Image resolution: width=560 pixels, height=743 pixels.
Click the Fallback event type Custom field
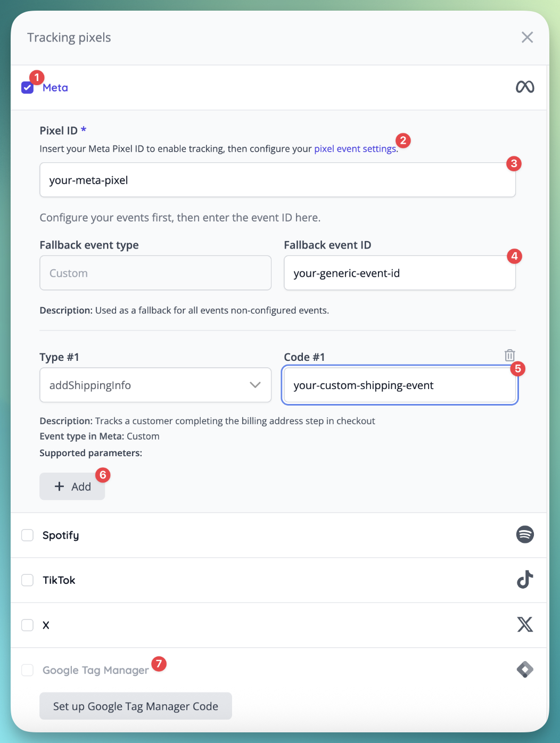point(155,273)
